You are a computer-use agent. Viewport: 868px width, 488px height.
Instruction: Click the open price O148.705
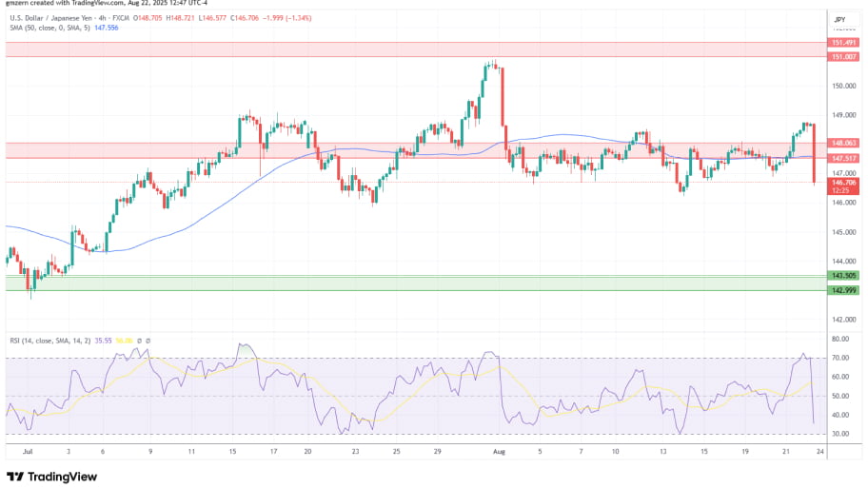[x=148, y=18]
